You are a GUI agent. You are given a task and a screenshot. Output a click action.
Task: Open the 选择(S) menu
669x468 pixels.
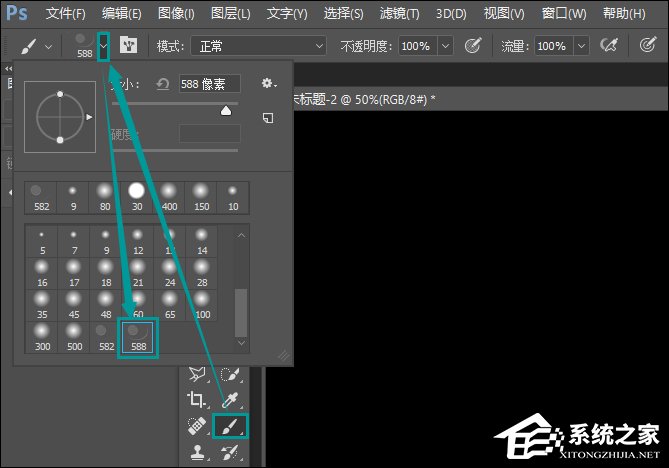[x=343, y=14]
